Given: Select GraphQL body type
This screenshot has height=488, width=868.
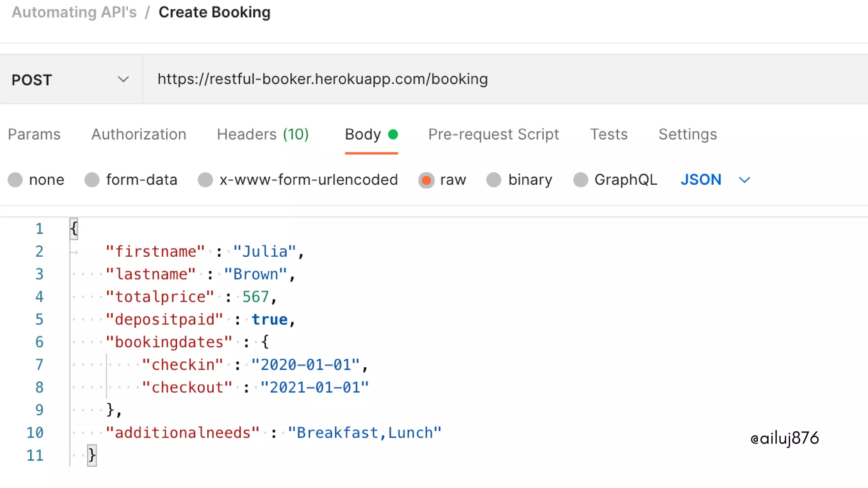Looking at the screenshot, I should (x=581, y=180).
